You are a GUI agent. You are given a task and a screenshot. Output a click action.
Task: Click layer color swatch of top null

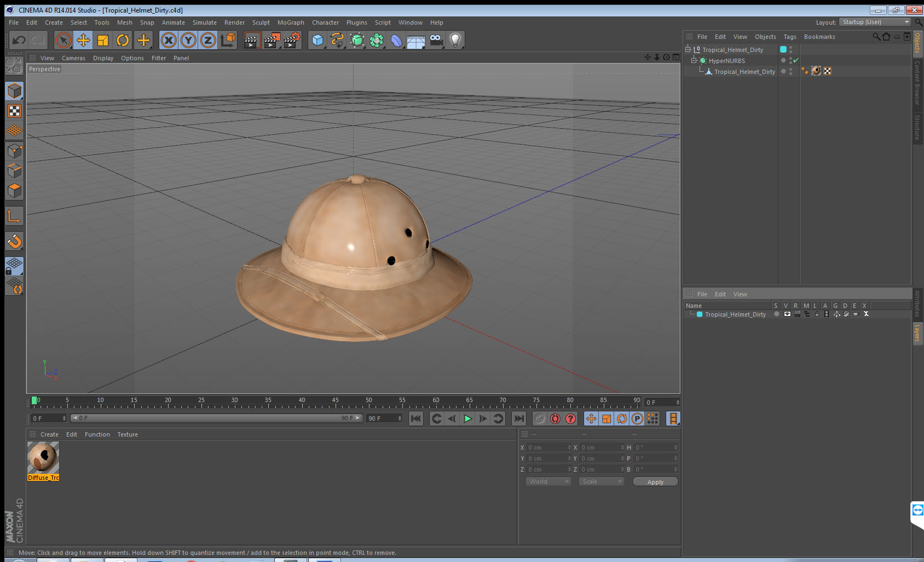click(783, 49)
